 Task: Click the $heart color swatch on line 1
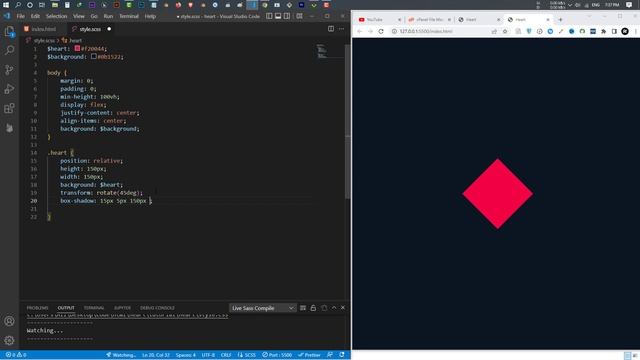point(77,48)
